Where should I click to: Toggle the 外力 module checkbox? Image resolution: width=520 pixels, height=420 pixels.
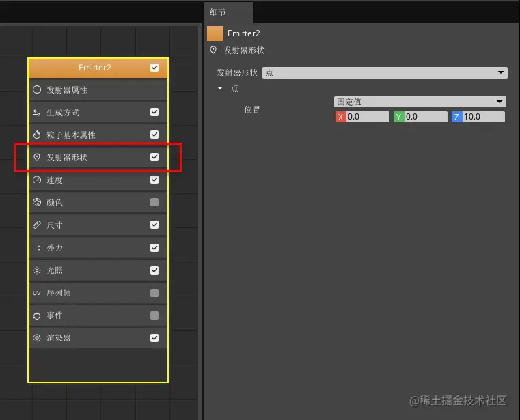coord(154,248)
